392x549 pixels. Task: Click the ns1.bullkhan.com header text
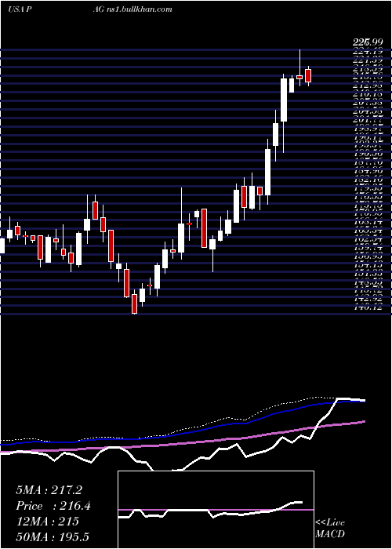[x=140, y=9]
